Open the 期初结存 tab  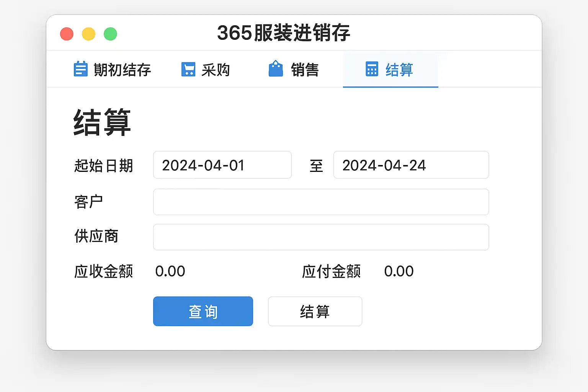click(122, 70)
